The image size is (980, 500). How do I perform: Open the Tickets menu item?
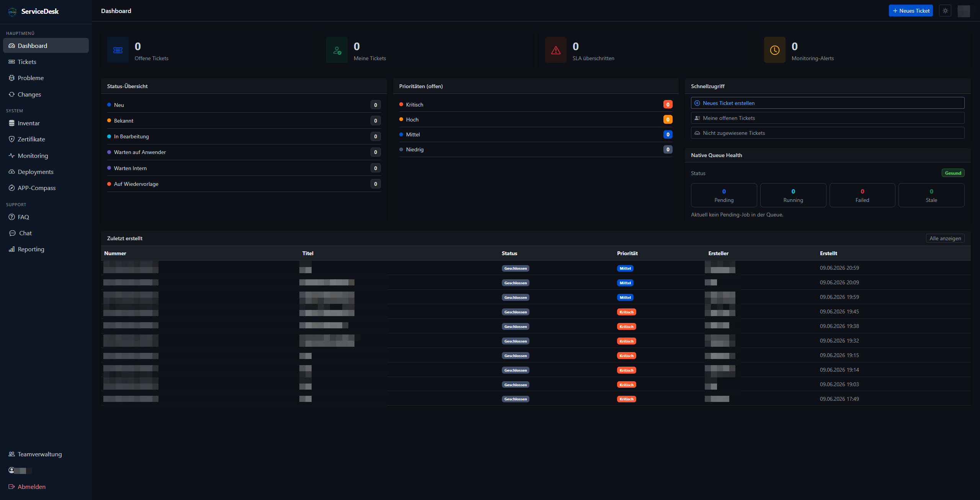(46, 62)
